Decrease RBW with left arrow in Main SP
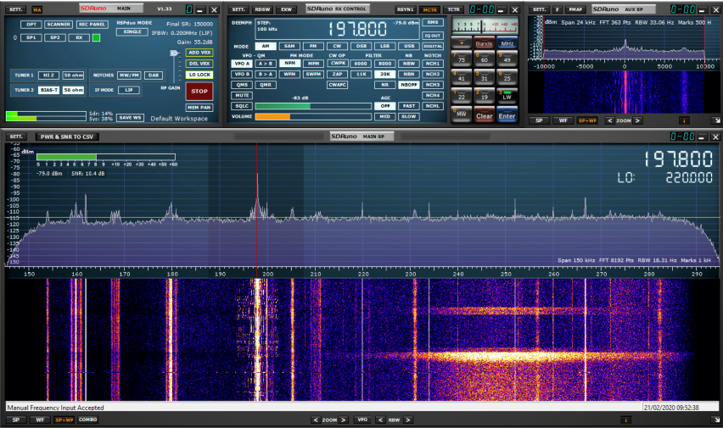723x428 pixels. [380, 420]
